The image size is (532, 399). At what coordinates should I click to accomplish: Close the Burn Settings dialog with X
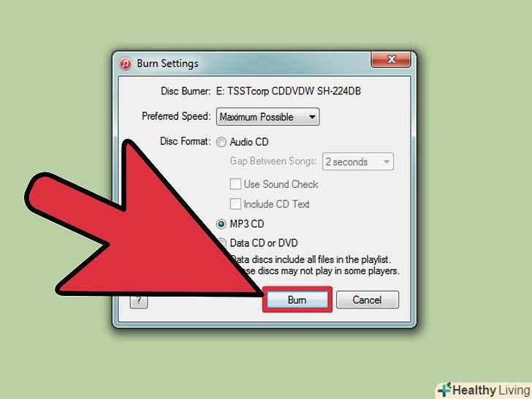(391, 59)
